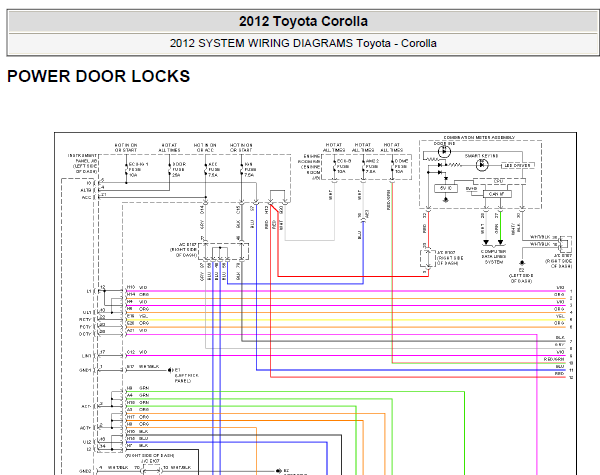
Task: Click 'COMPUTER DATA LINES SYSTEM' label
Action: coord(494,257)
